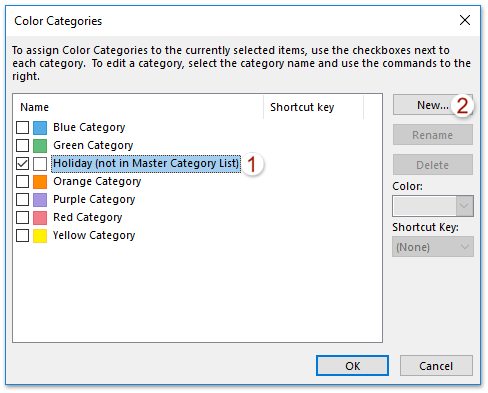Tick the Orange Category checkbox
The height and width of the screenshot is (393, 488).
[22, 181]
